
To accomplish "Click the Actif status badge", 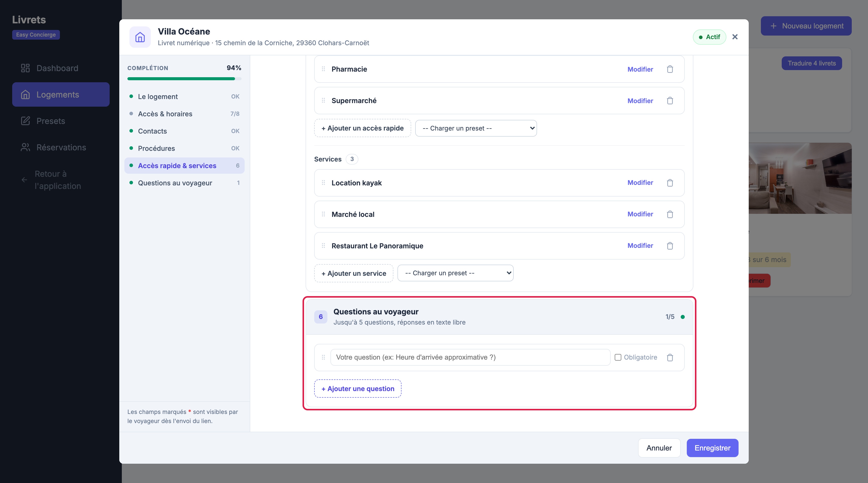I will 709,37.
